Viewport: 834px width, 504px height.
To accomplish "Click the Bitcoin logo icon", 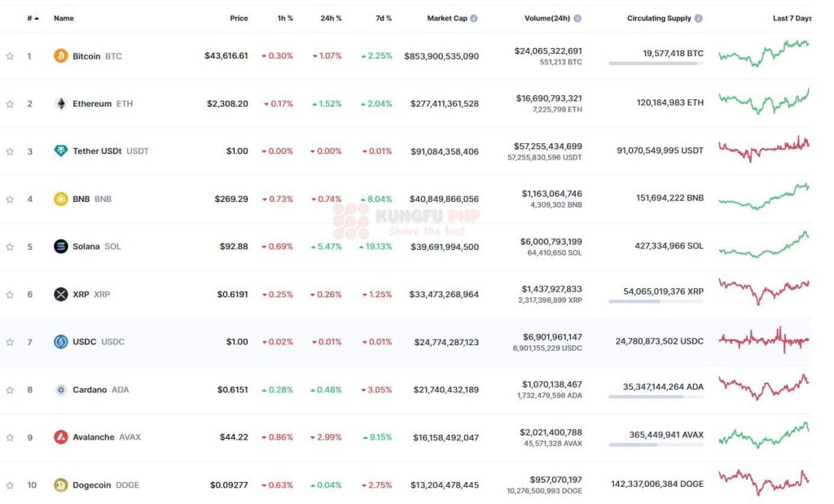I will pyautogui.click(x=60, y=56).
